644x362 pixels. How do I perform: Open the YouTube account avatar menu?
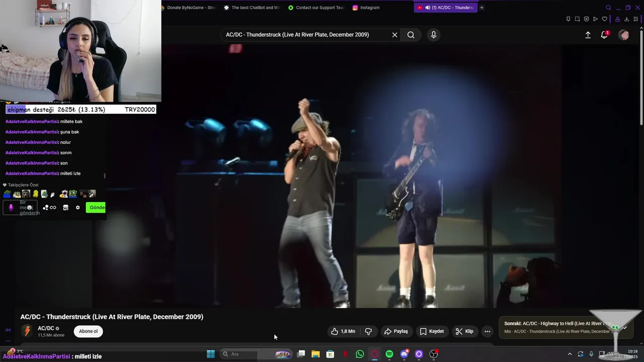pos(623,35)
